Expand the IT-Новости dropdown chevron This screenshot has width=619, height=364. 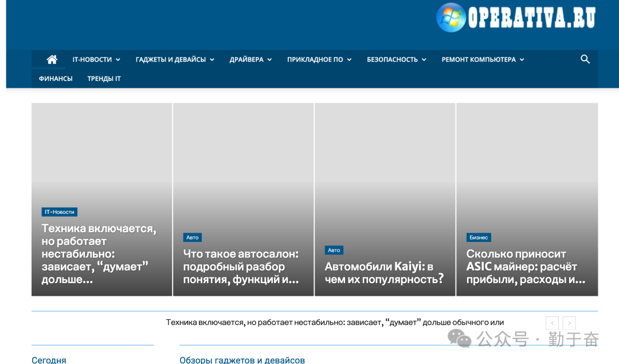tap(117, 60)
